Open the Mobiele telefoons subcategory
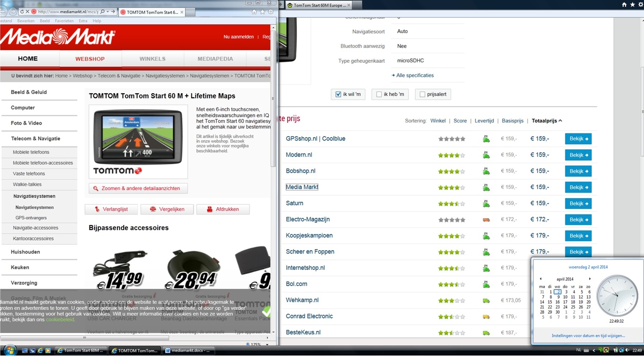Image resolution: width=644 pixels, height=358 pixels. [31, 152]
